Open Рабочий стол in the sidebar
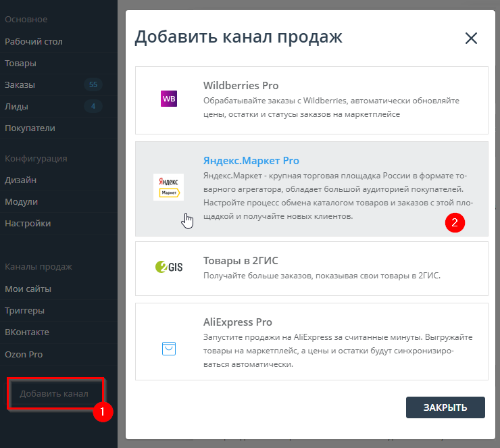Screen dimensions: 500x448 34,42
